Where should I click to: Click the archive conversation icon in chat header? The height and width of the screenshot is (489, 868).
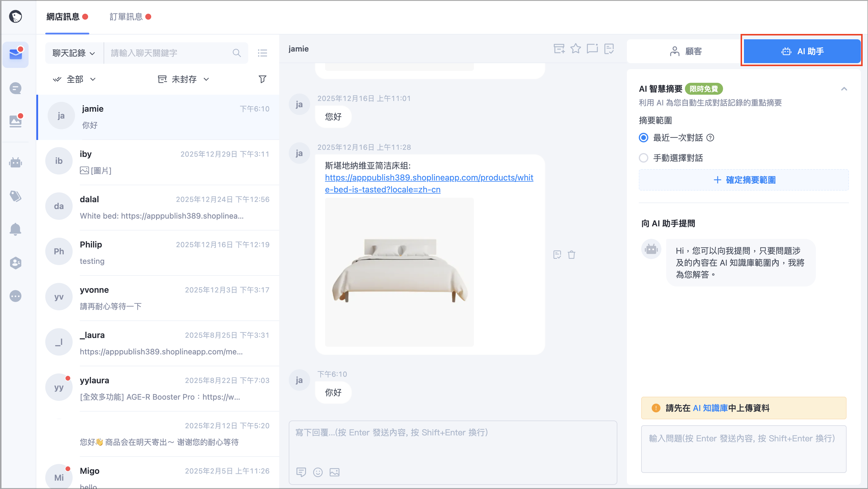(x=559, y=49)
